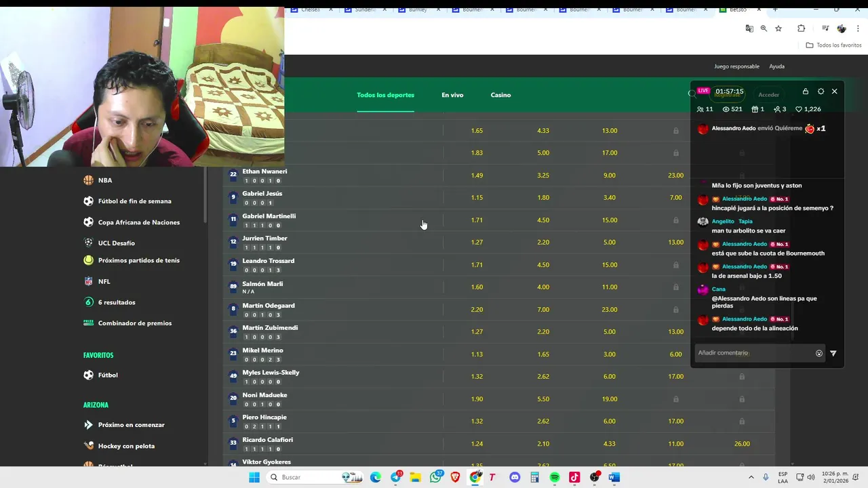868x488 pixels.
Task: Bookmark this page with the star icon
Action: [x=778, y=28]
